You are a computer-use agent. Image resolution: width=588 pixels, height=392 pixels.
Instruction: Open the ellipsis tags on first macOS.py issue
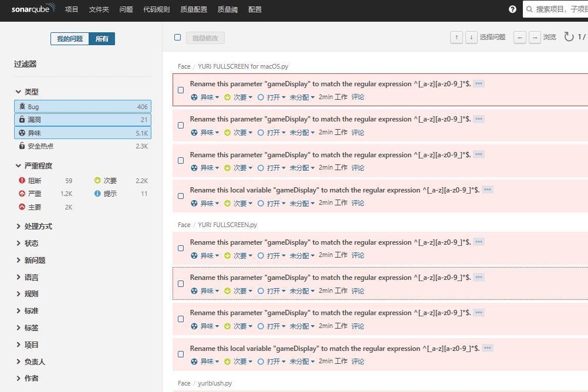tap(479, 84)
